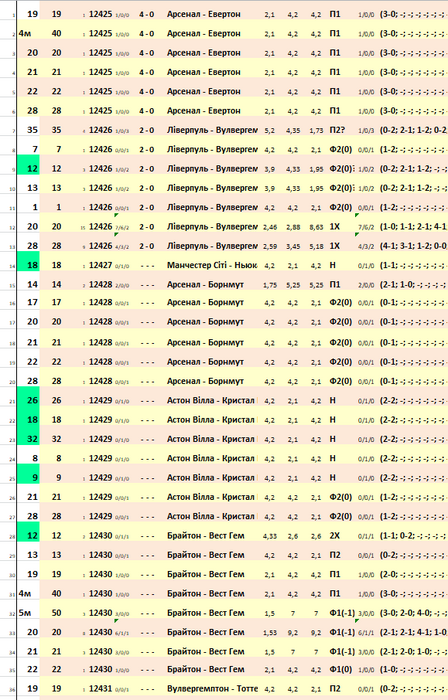Select the match ID cell "12431"
This screenshot has width=448, height=700.
[x=100, y=688]
